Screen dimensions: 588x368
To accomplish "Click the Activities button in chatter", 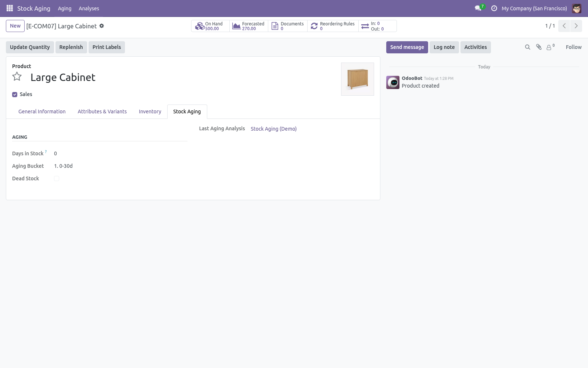I will [476, 47].
